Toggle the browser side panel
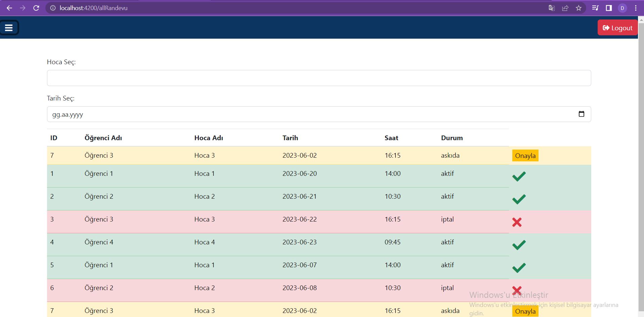644x317 pixels. [609, 8]
